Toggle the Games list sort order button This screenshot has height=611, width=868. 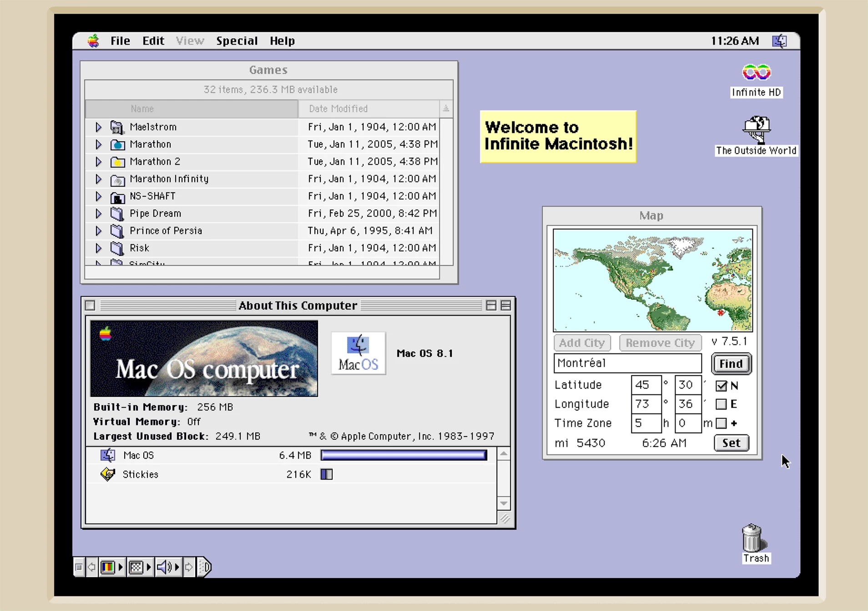click(446, 108)
